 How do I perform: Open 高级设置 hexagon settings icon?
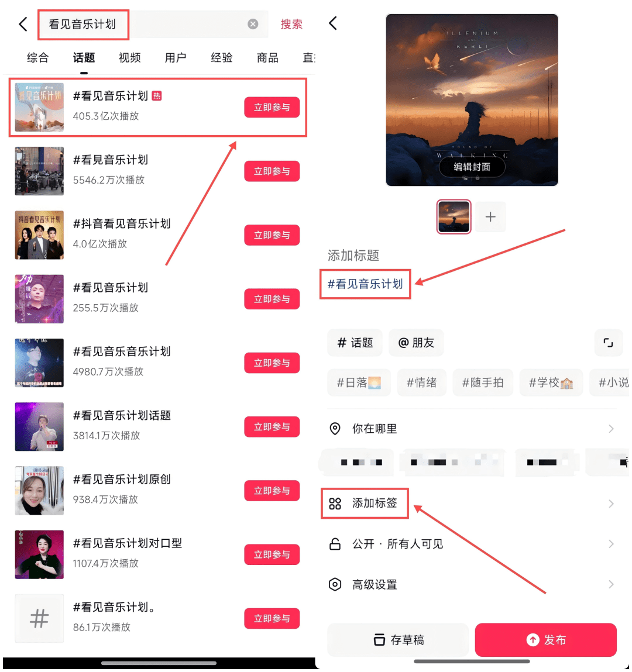point(335,584)
